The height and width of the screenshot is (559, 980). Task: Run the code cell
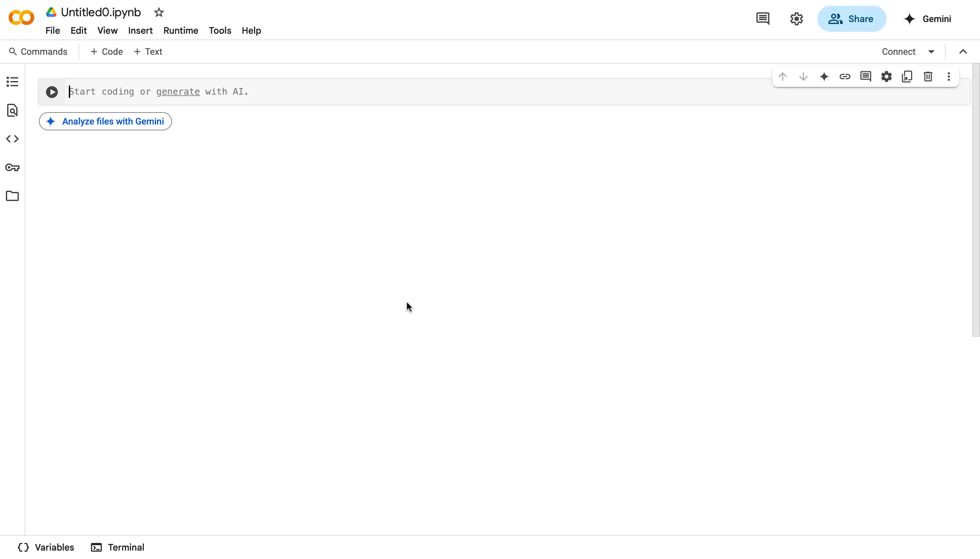[x=52, y=92]
